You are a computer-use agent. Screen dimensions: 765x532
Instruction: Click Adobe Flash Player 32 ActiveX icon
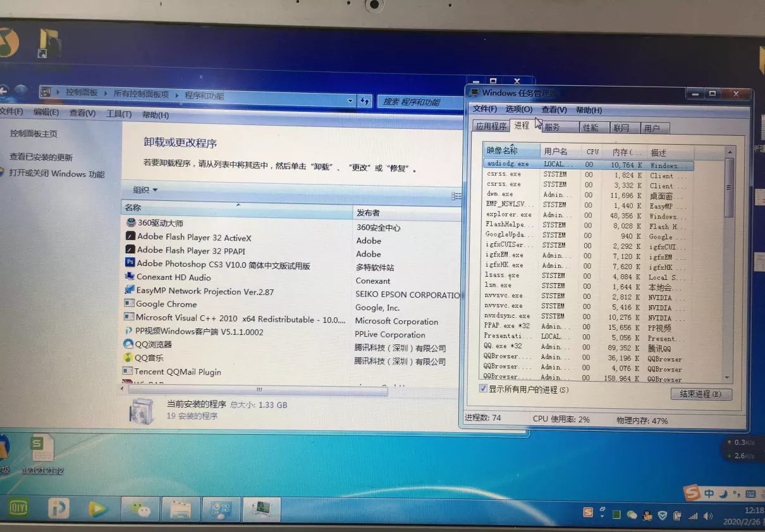click(x=130, y=237)
